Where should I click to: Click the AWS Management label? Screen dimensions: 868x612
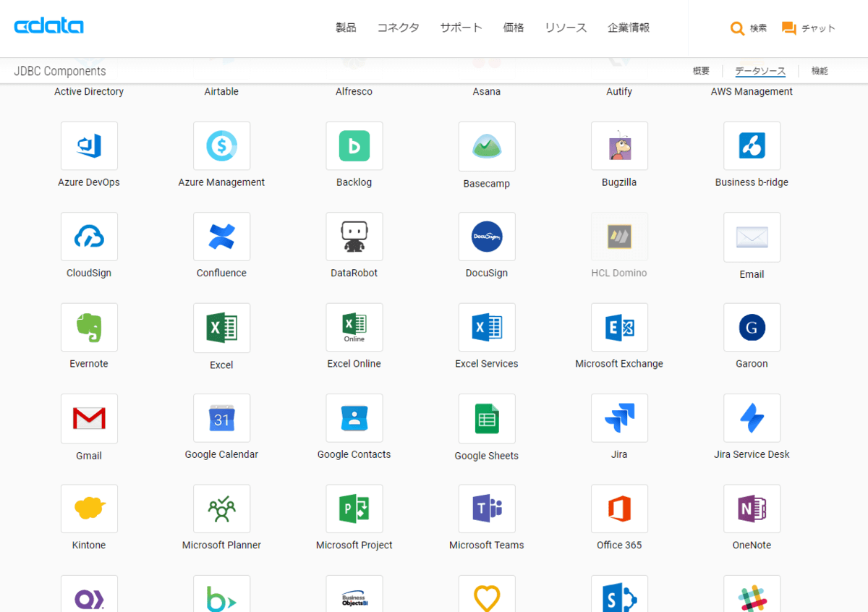click(x=752, y=91)
